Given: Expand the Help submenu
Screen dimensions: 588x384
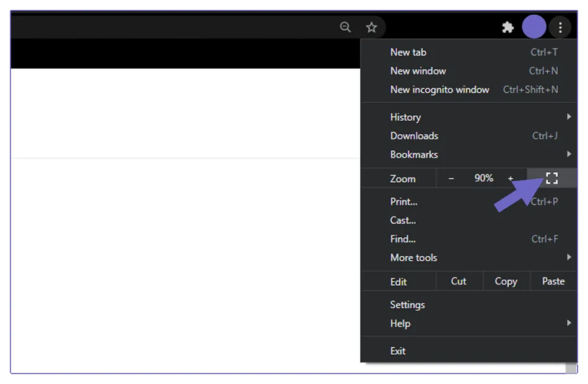Looking at the screenshot, I should 469,323.
